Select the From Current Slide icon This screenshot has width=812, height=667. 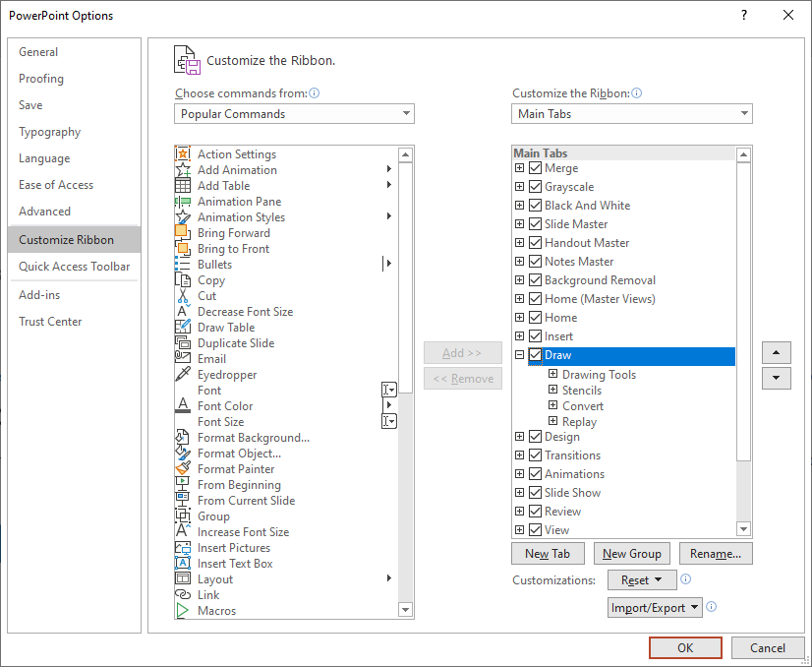[x=182, y=500]
